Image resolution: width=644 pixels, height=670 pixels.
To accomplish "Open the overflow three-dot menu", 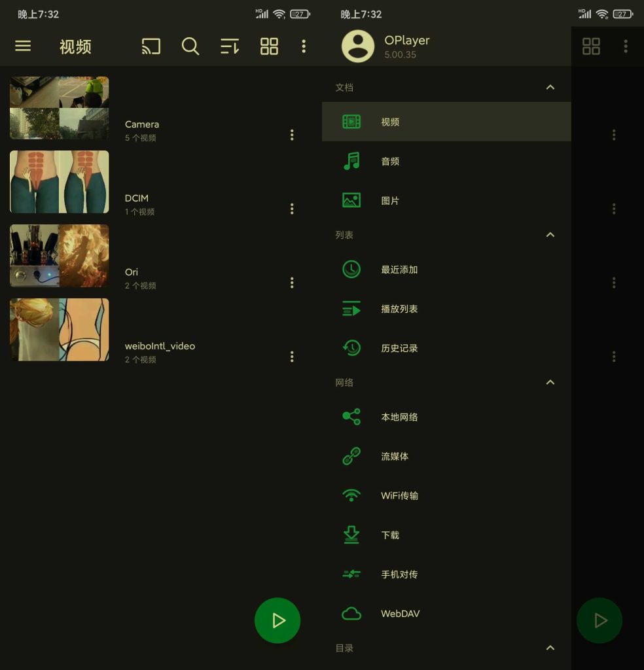I will pos(304,46).
